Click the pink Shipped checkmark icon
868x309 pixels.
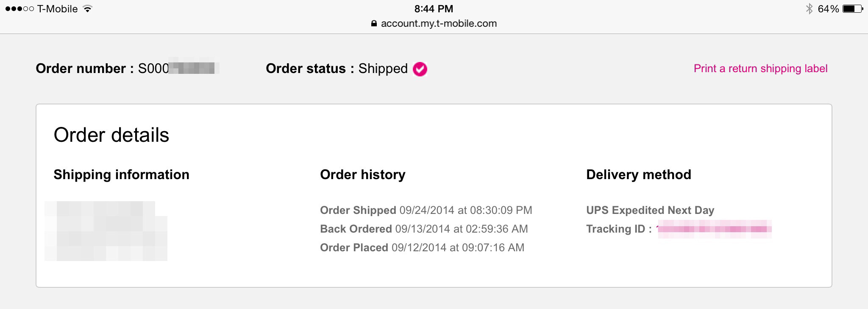coord(420,69)
